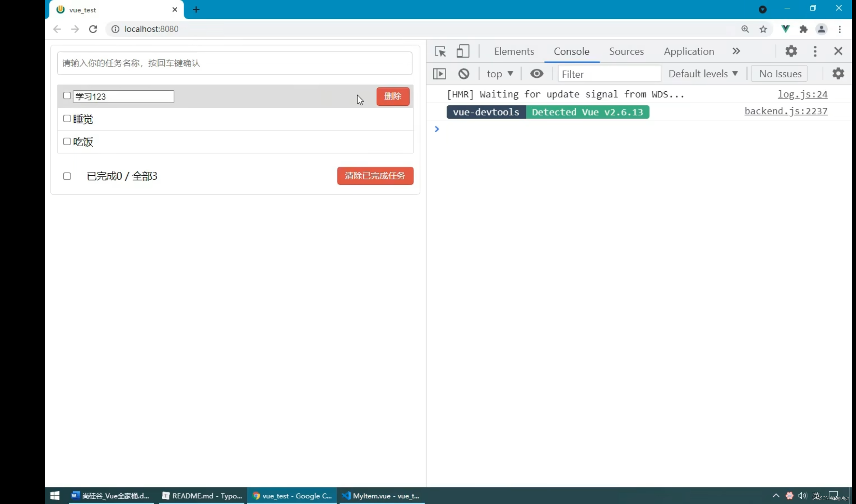
Task: Click the Elements panel tab
Action: (x=514, y=51)
